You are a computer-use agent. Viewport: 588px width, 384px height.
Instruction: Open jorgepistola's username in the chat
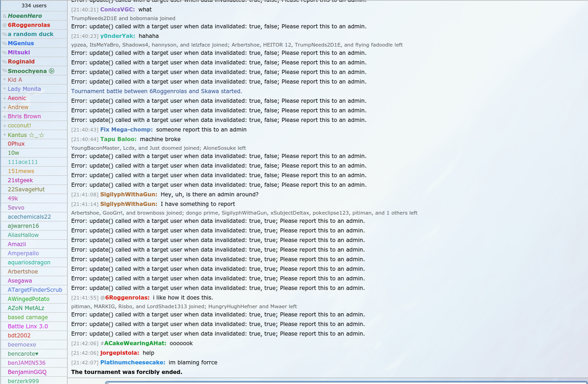click(x=120, y=353)
